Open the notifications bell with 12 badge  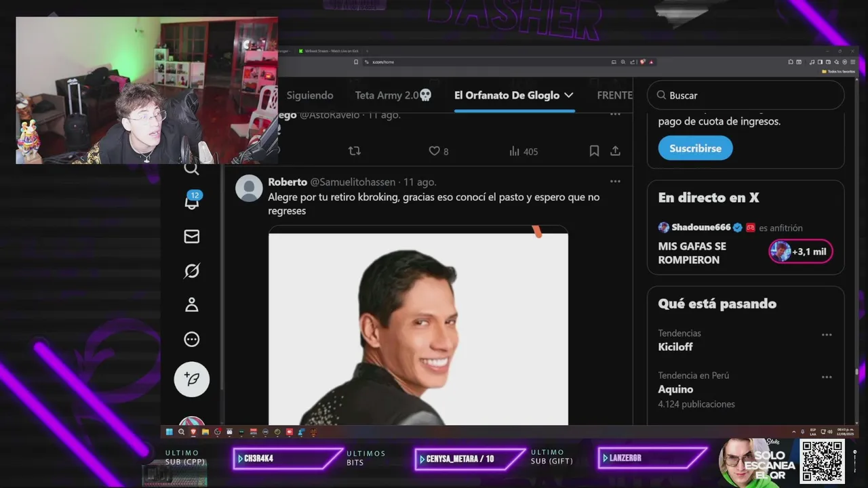[x=192, y=201]
